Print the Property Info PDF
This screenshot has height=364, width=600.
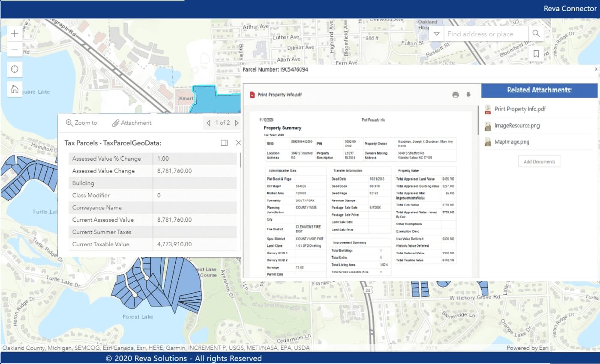click(x=456, y=95)
